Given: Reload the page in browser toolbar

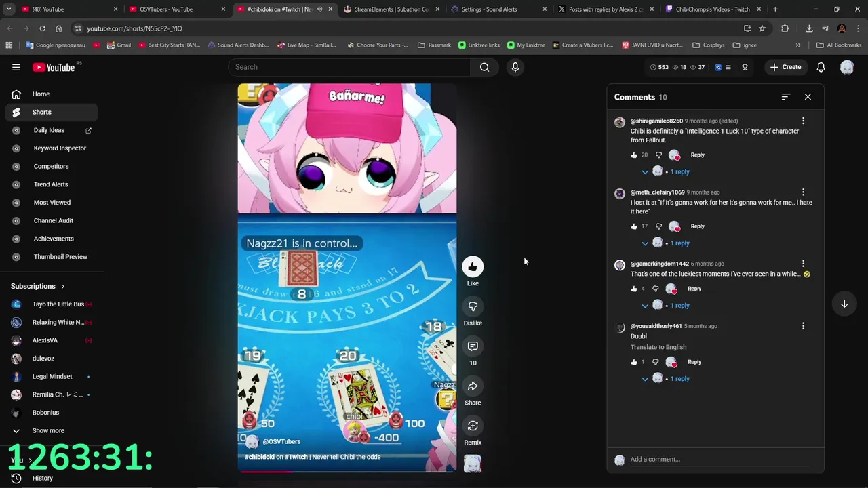Looking at the screenshot, I should coord(42,28).
